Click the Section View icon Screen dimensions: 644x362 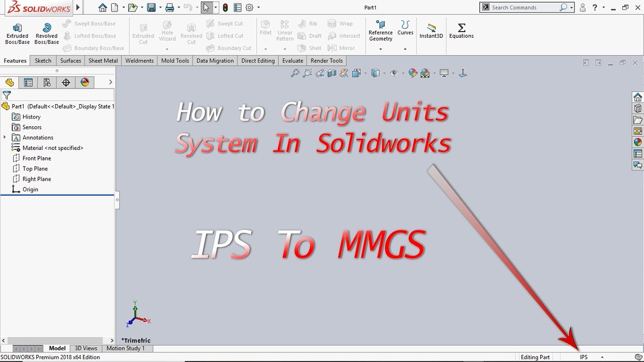click(x=332, y=73)
